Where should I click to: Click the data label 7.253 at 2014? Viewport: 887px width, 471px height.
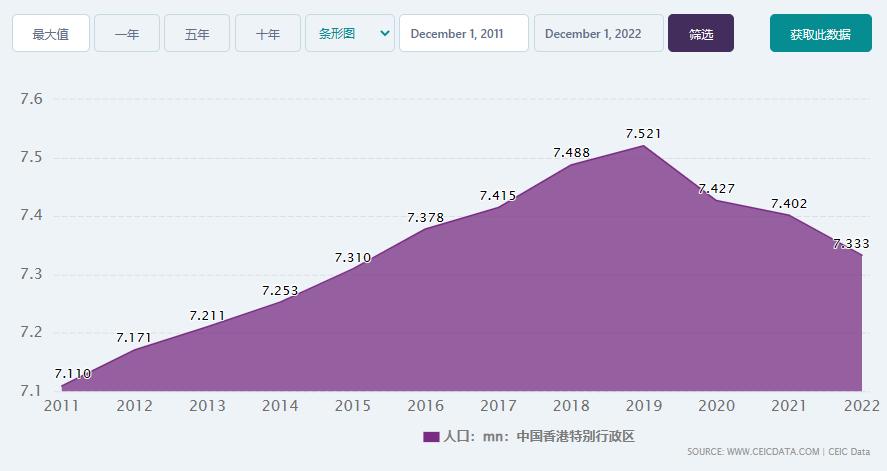[280, 291]
